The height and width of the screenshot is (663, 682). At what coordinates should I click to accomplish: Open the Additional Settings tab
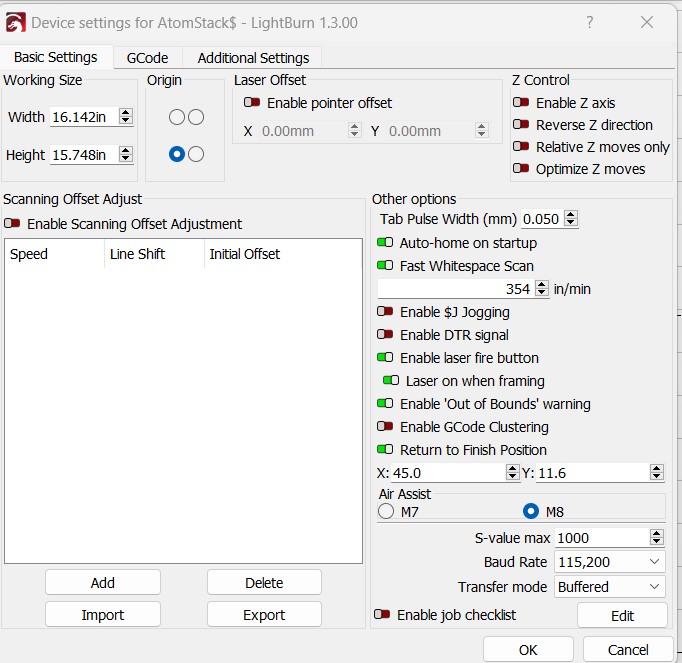(x=253, y=58)
